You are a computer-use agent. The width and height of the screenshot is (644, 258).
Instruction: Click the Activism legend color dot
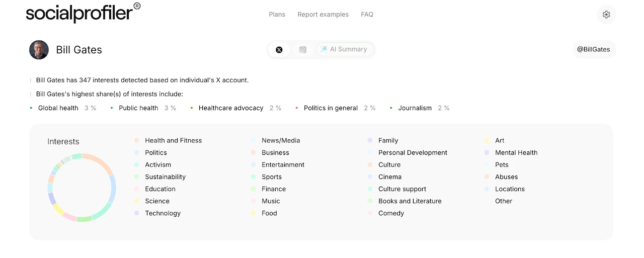136,165
